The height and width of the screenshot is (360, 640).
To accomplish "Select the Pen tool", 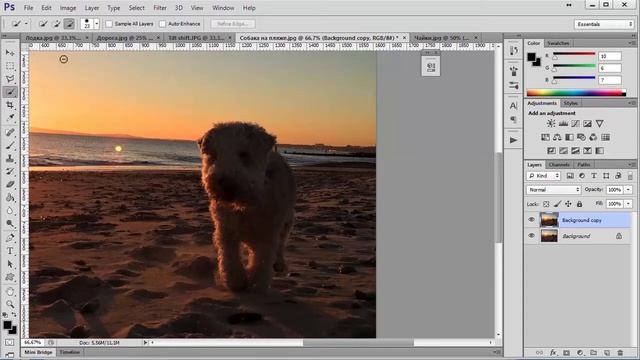I will click(10, 238).
